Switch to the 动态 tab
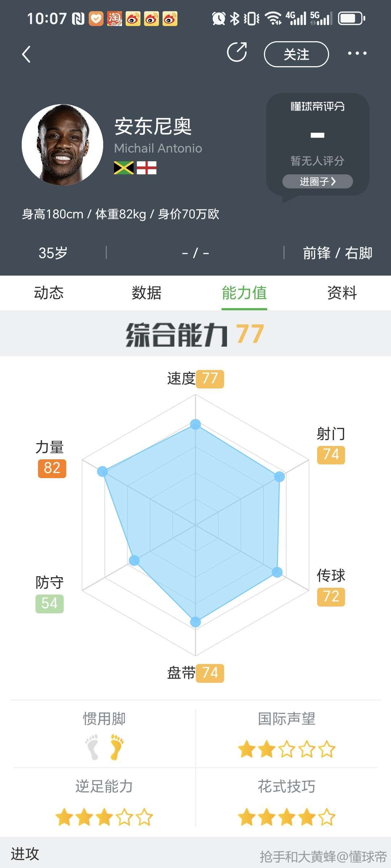The image size is (391, 868). [49, 293]
